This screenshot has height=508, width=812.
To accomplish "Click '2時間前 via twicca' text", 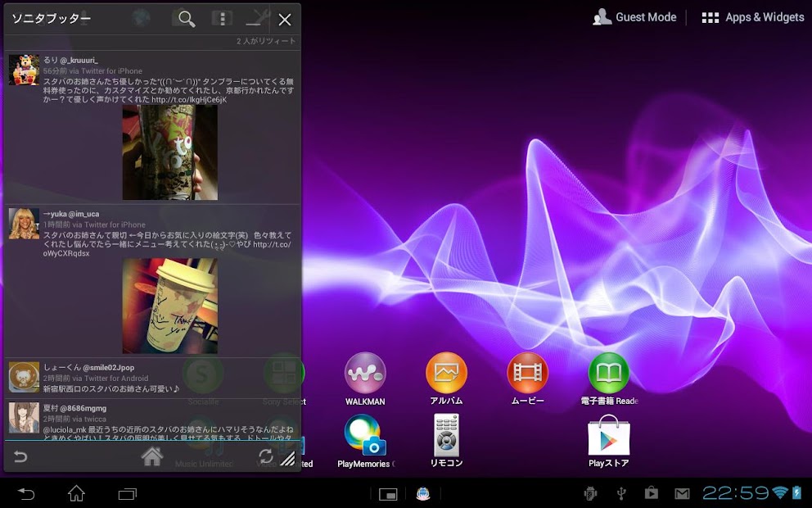I will coord(74,419).
